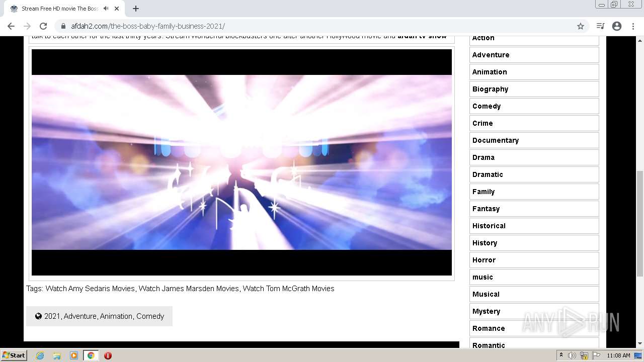Screen dimensions: 644x362
Task: Open the Drama genre category
Action: click(x=534, y=157)
